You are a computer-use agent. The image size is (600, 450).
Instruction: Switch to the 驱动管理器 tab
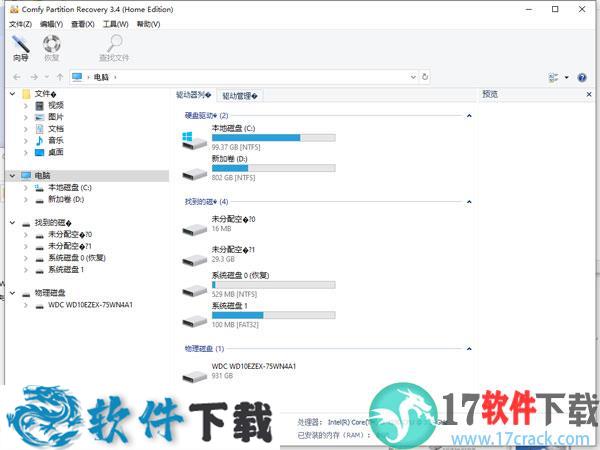[240, 96]
